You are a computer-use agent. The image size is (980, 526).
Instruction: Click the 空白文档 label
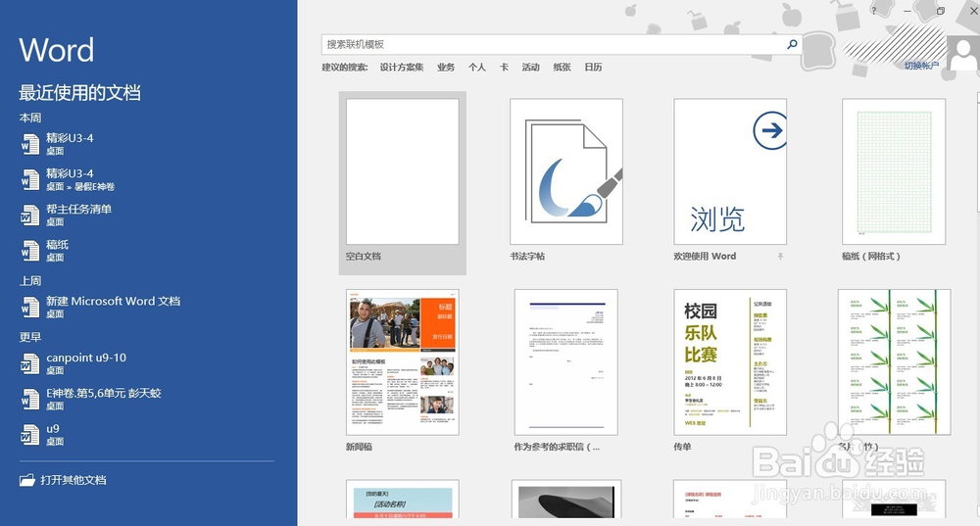364,256
